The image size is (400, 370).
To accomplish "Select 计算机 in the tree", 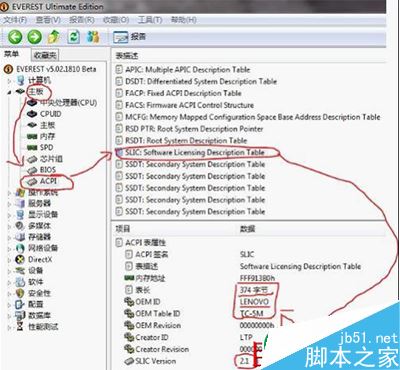I will pos(40,80).
